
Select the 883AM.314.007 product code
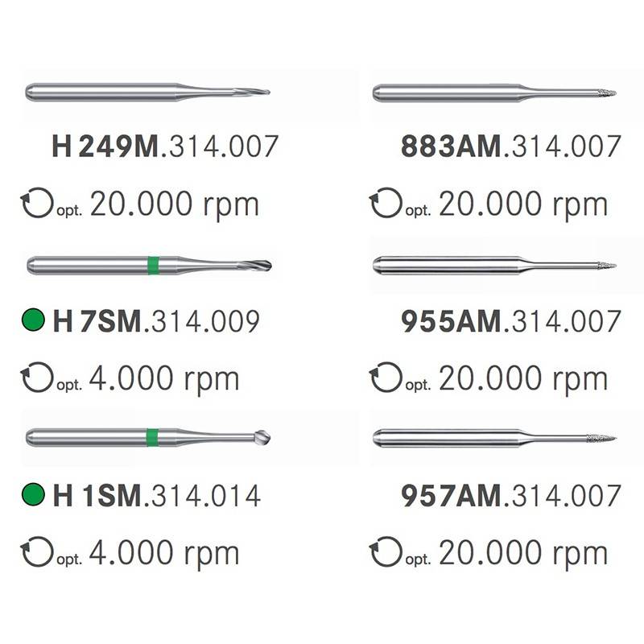coord(511,147)
